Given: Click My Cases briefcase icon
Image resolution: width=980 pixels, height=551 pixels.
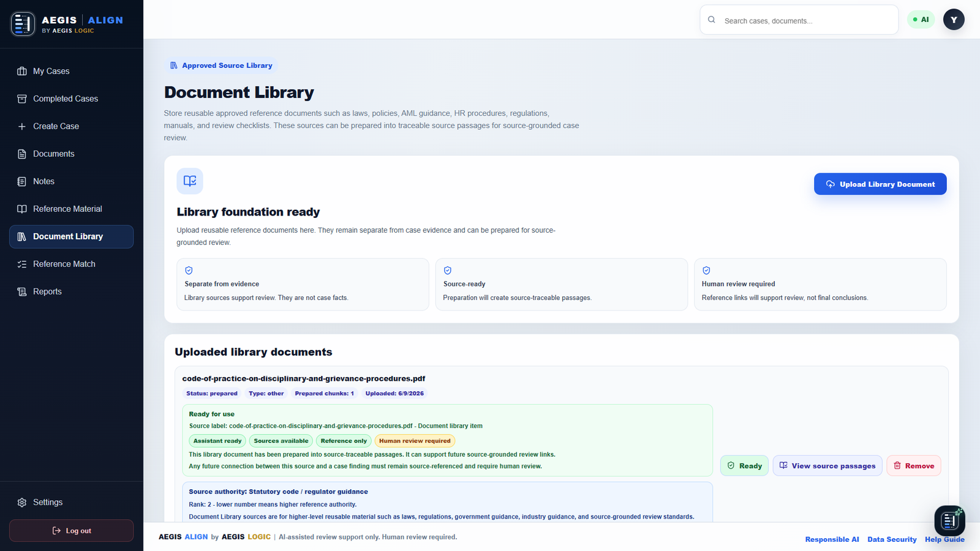Looking at the screenshot, I should [22, 71].
